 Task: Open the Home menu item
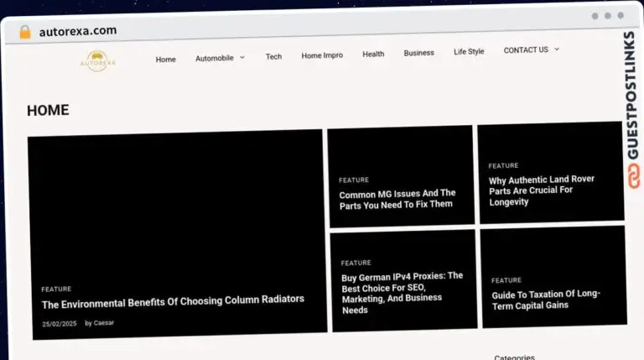[165, 60]
